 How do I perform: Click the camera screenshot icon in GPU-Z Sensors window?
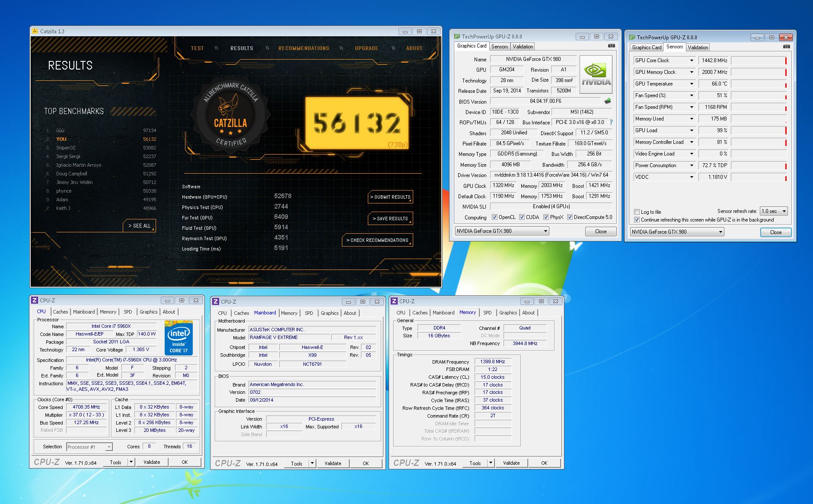point(786,47)
